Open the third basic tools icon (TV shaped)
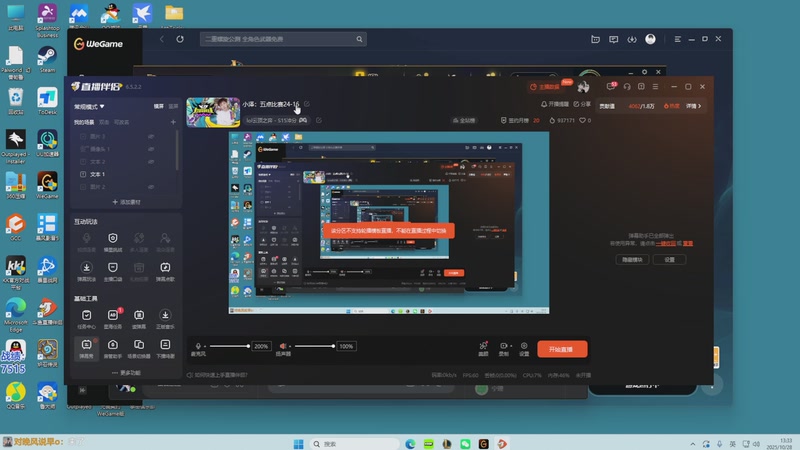This screenshot has width=800, height=450. tap(139, 319)
